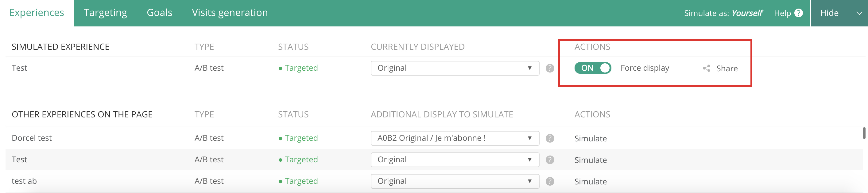Toggle Force display switch off

pos(592,68)
